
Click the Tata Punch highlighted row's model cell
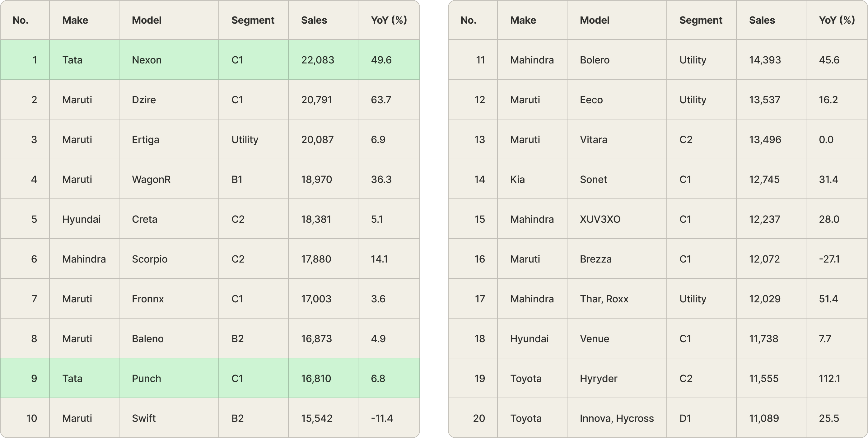pyautogui.click(x=147, y=378)
